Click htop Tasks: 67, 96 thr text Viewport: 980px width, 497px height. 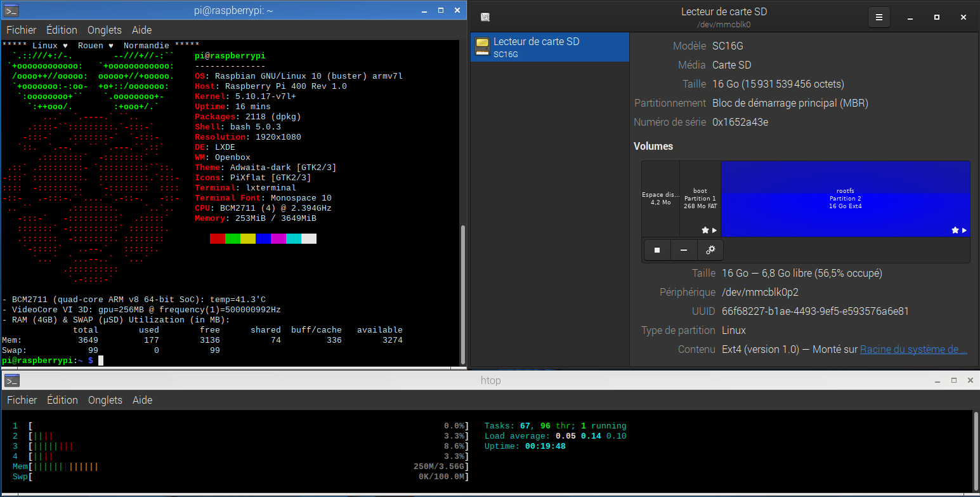tap(556, 426)
